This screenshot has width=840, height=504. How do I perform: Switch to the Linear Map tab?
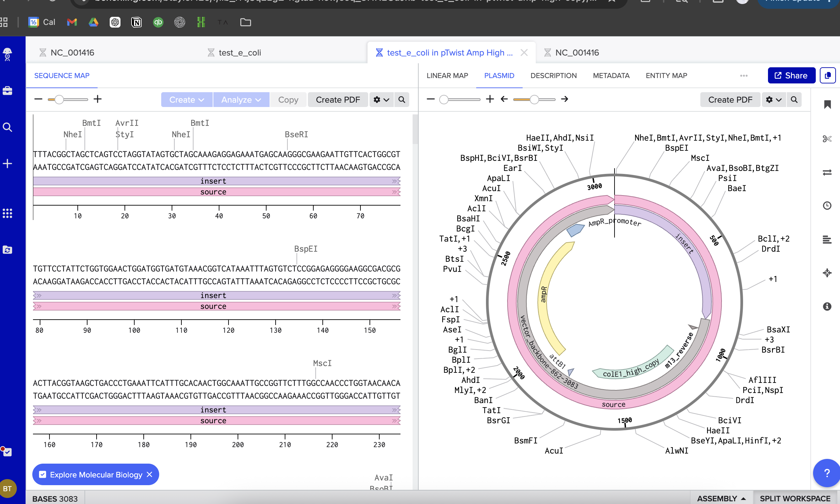(447, 75)
